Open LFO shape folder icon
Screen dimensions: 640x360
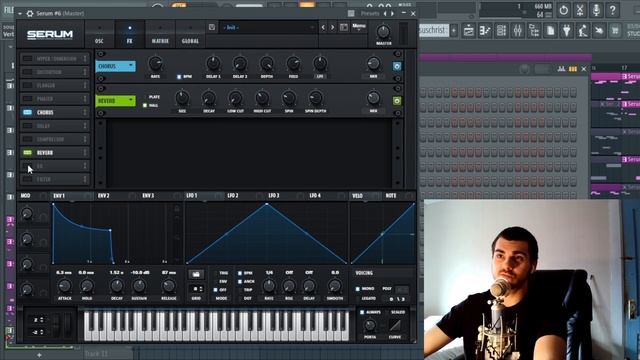point(196,274)
